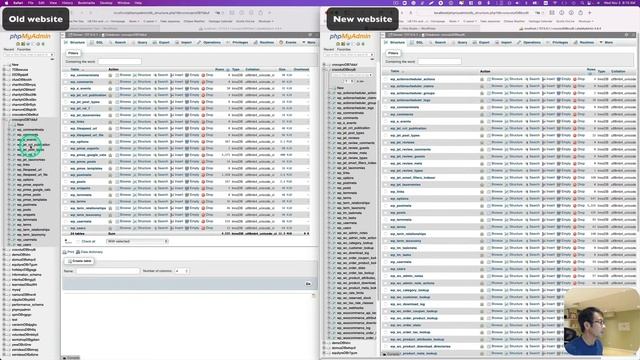The width and height of the screenshot is (640, 360).
Task: Click the Create table button
Action: tap(79, 261)
